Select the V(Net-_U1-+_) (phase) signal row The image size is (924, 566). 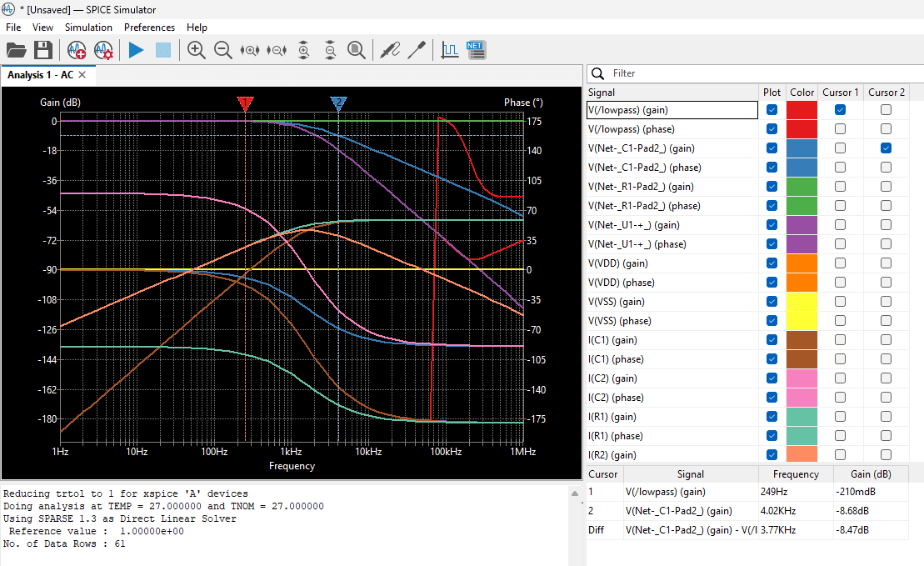672,244
